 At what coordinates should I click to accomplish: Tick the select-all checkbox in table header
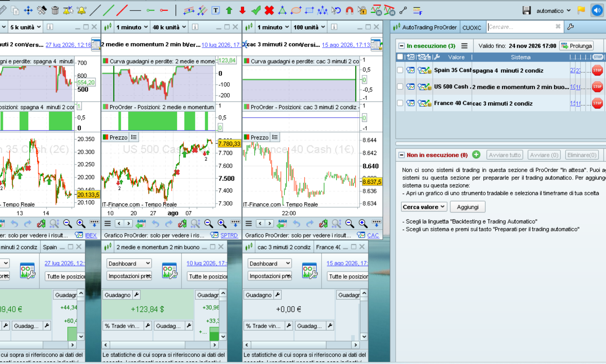point(400,57)
